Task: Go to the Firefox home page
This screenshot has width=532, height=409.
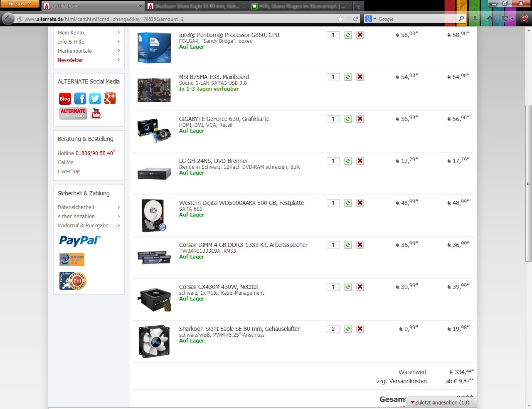Action: tap(490, 19)
